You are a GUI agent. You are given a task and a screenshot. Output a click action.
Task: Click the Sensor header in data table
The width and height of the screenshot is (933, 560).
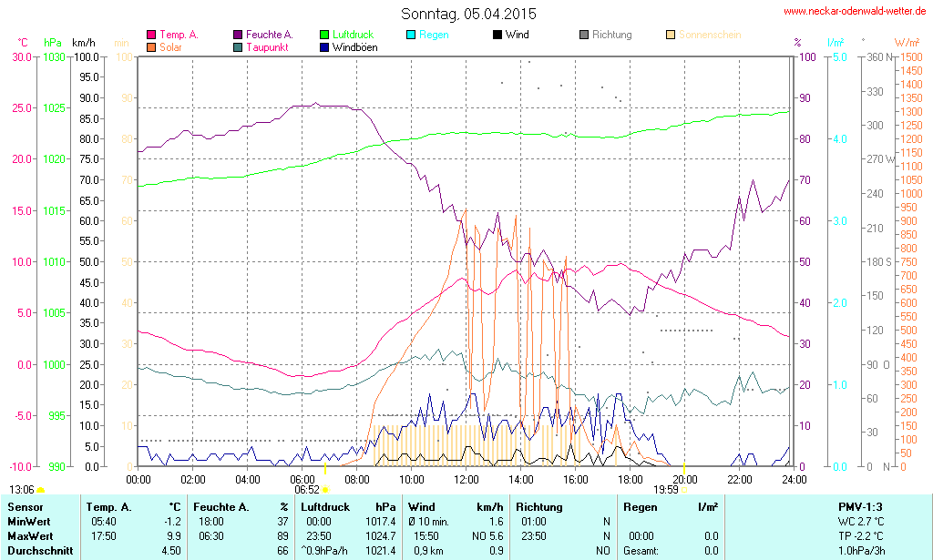click(26, 506)
